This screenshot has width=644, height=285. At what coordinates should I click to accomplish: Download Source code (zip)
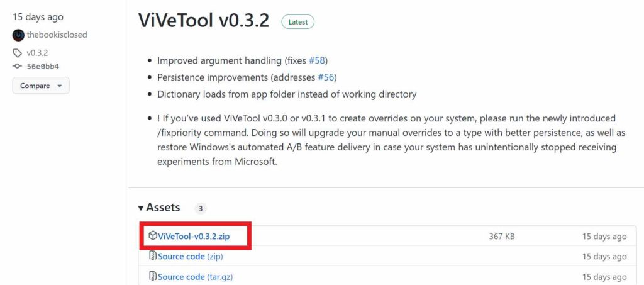pos(191,256)
